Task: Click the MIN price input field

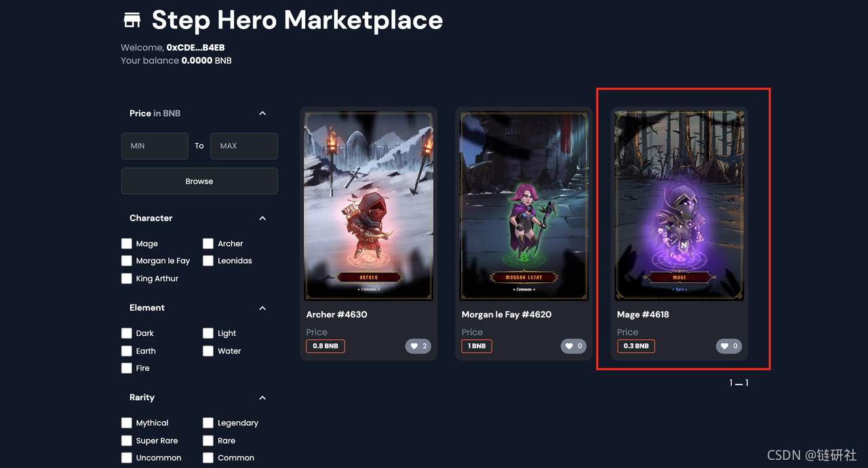Action: (x=155, y=146)
